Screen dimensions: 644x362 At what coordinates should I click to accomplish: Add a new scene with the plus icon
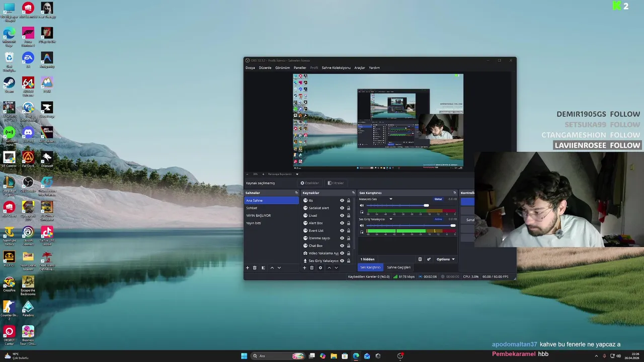247,268
